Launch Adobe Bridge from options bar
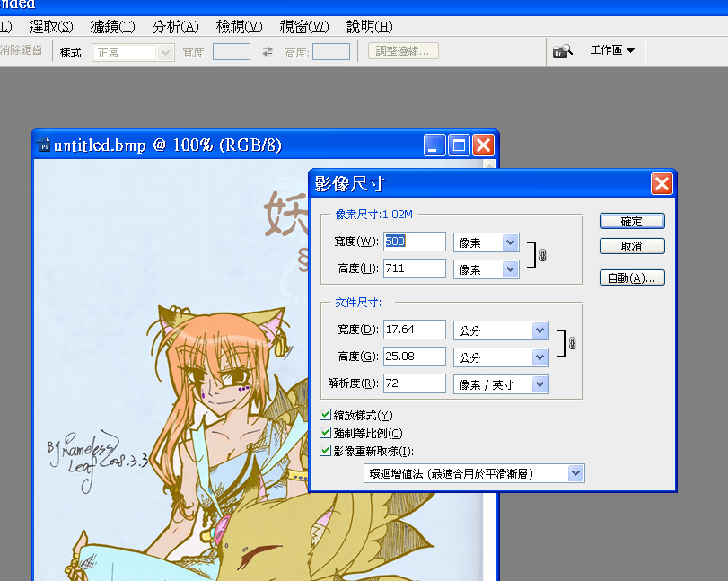The width and height of the screenshot is (728, 581). coord(563,50)
